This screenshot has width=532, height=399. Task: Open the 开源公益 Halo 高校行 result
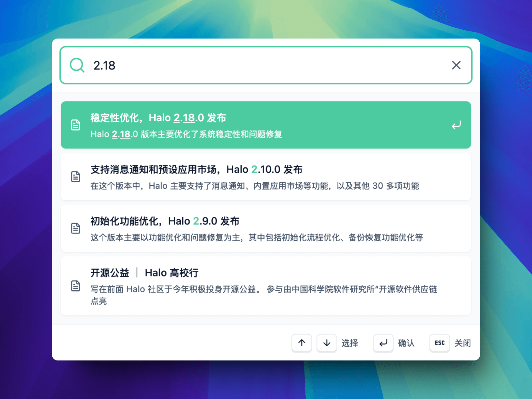[x=266, y=286]
